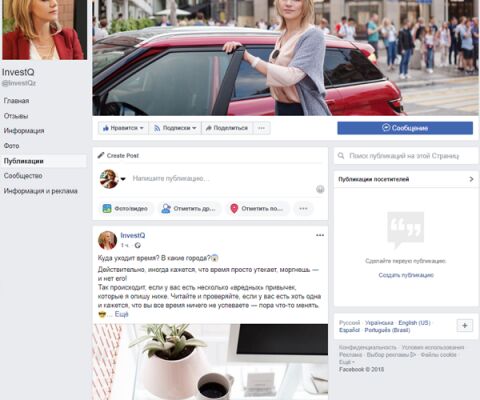Viewport: 480px width, 400px height.
Task: Open the emoji picker in post composer
Action: pyautogui.click(x=320, y=189)
